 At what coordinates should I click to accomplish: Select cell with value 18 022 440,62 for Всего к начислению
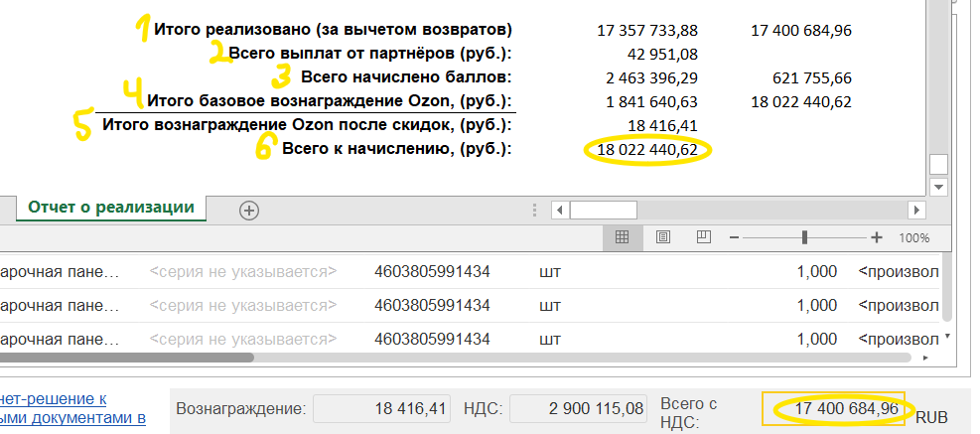646,149
